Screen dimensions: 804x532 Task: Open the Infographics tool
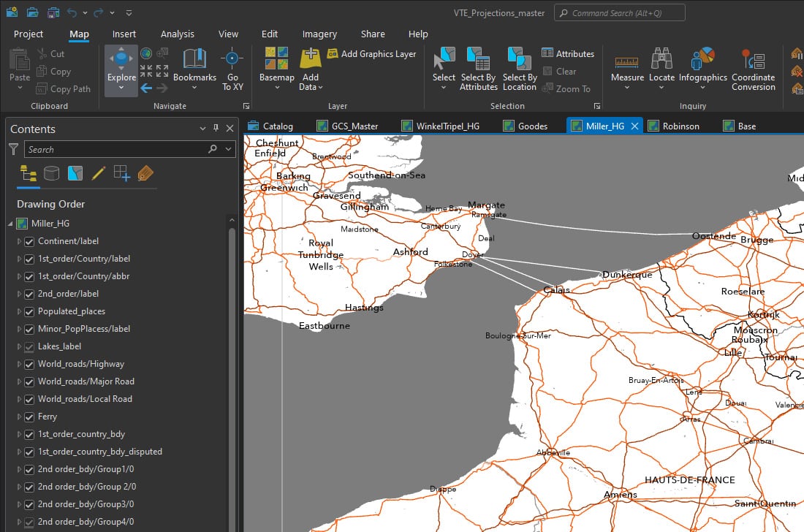pos(702,60)
